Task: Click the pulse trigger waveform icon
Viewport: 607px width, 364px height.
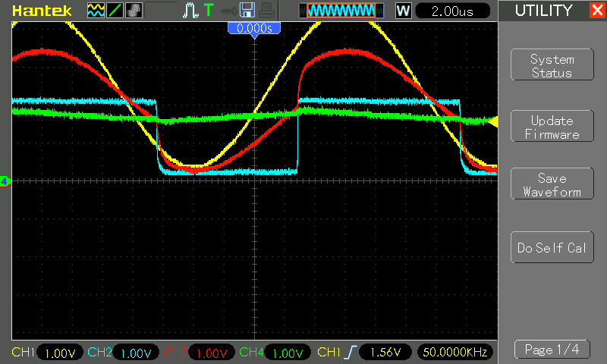Action: pos(190,11)
